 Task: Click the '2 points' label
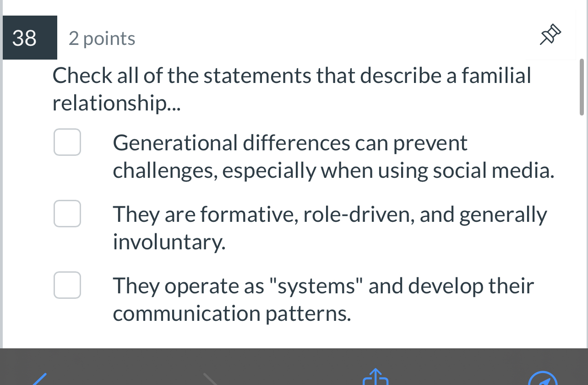coord(102,38)
